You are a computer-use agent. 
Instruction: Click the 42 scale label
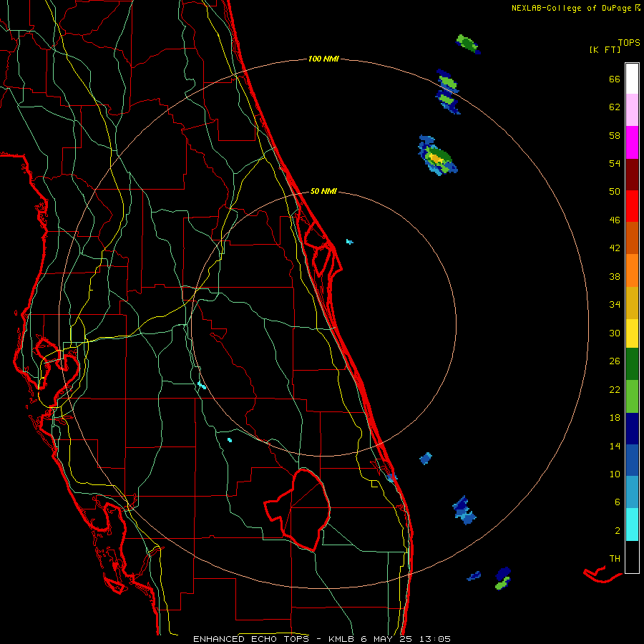[x=615, y=248]
